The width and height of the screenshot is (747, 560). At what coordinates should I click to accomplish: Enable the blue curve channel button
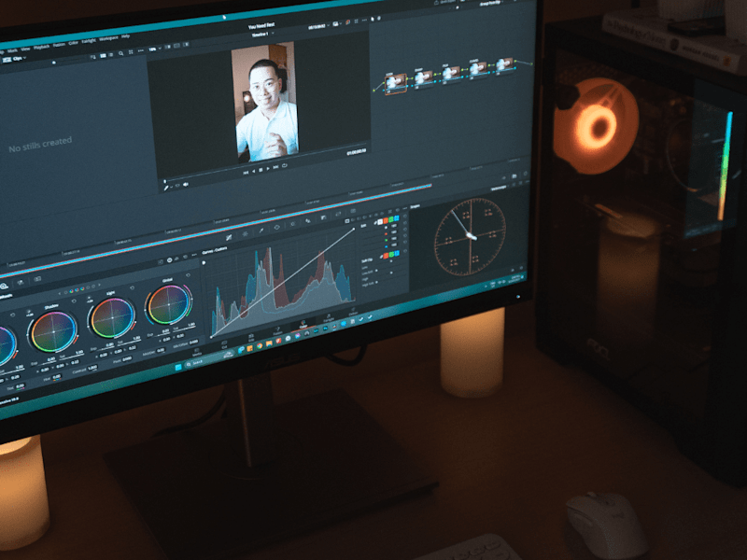tap(396, 218)
